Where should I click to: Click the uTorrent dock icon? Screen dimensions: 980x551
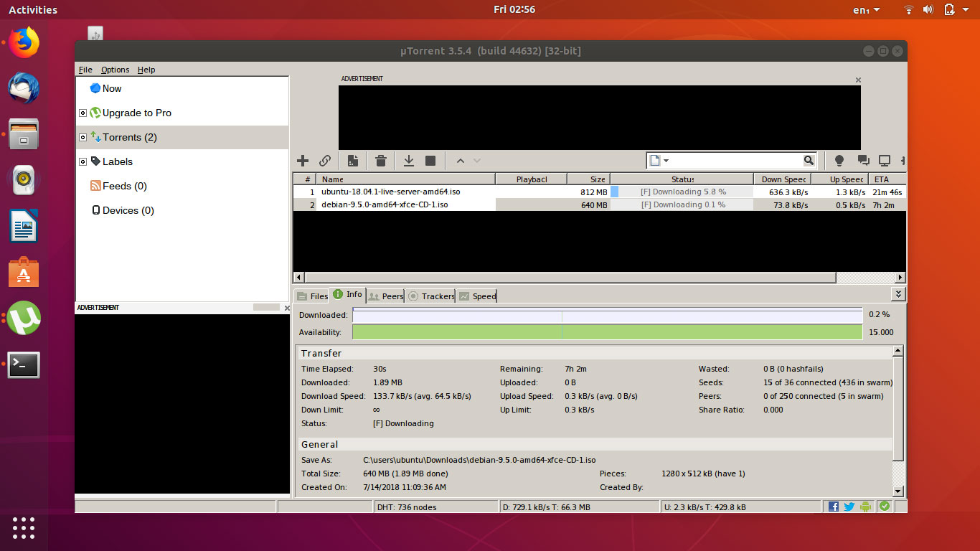pyautogui.click(x=24, y=319)
